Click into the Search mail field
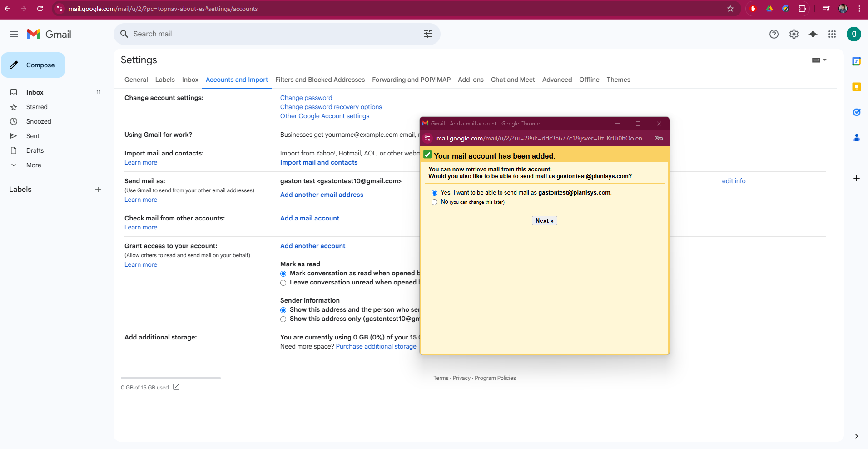 pyautogui.click(x=273, y=34)
